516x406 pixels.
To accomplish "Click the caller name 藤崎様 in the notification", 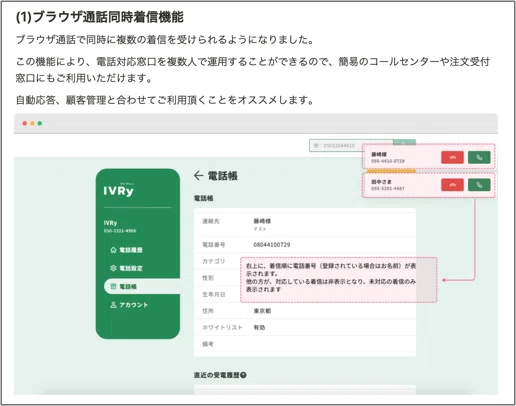I will tap(379, 154).
